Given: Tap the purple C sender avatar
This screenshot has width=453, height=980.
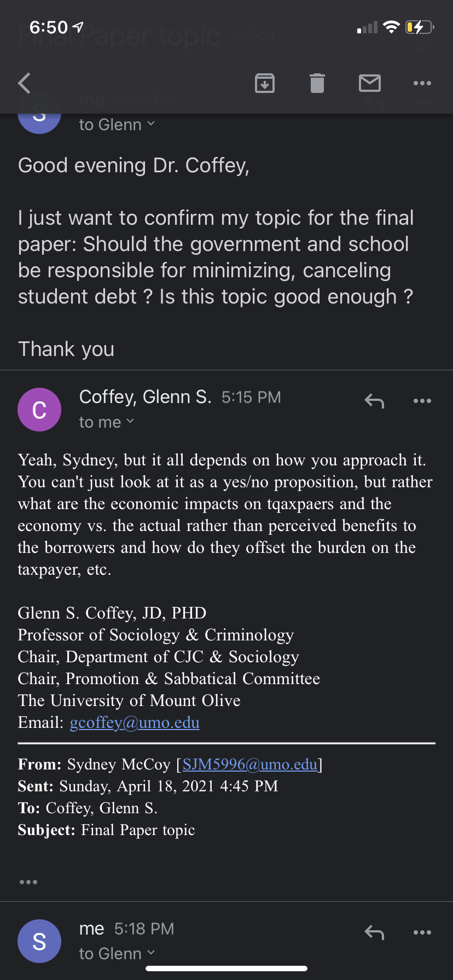Looking at the screenshot, I should point(39,410).
